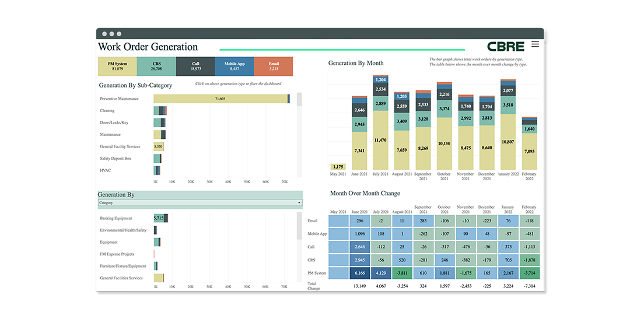Click the General Facility Services bar 5,370

point(159,147)
